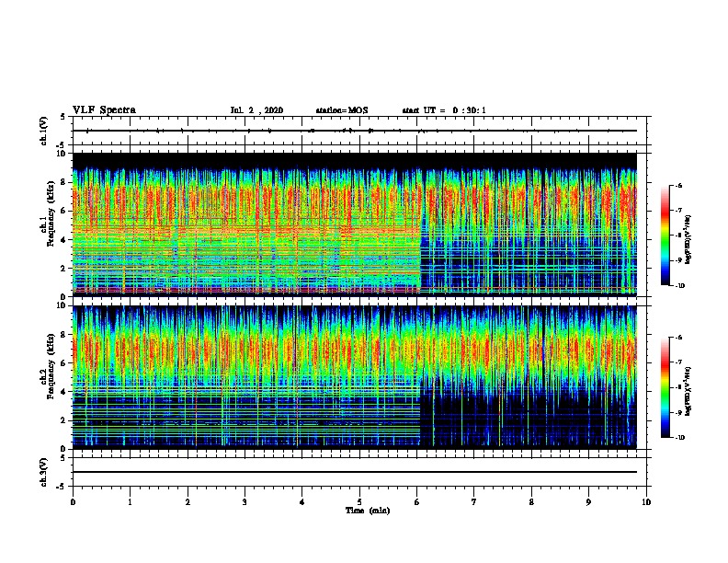Click inside the ch.1 spectrogram panel

point(354,224)
